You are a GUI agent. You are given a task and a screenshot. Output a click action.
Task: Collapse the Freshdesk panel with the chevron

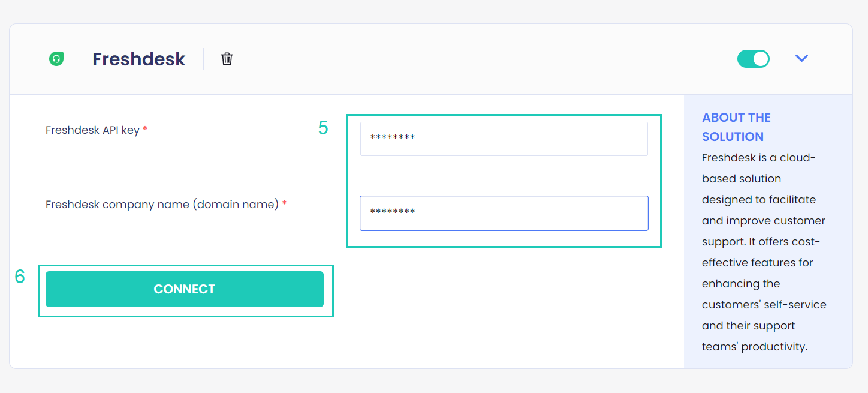click(x=801, y=58)
